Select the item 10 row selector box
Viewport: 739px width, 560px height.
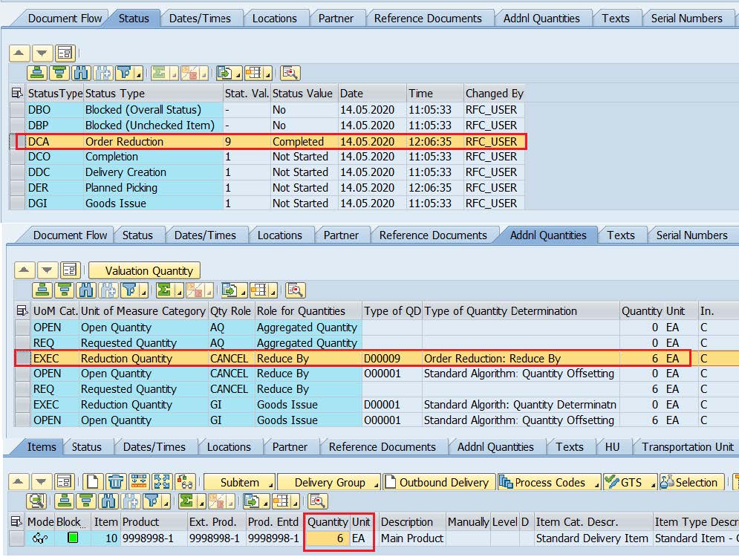(x=16, y=538)
